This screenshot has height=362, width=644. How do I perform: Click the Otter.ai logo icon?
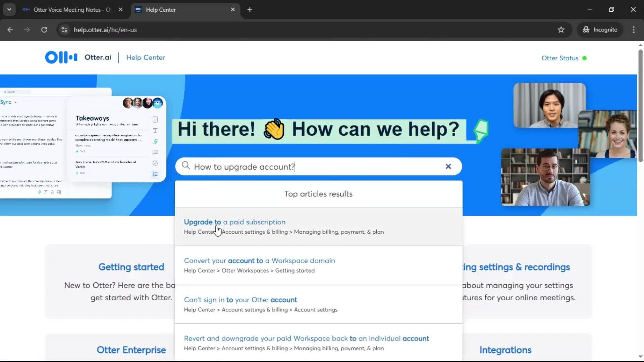click(61, 57)
